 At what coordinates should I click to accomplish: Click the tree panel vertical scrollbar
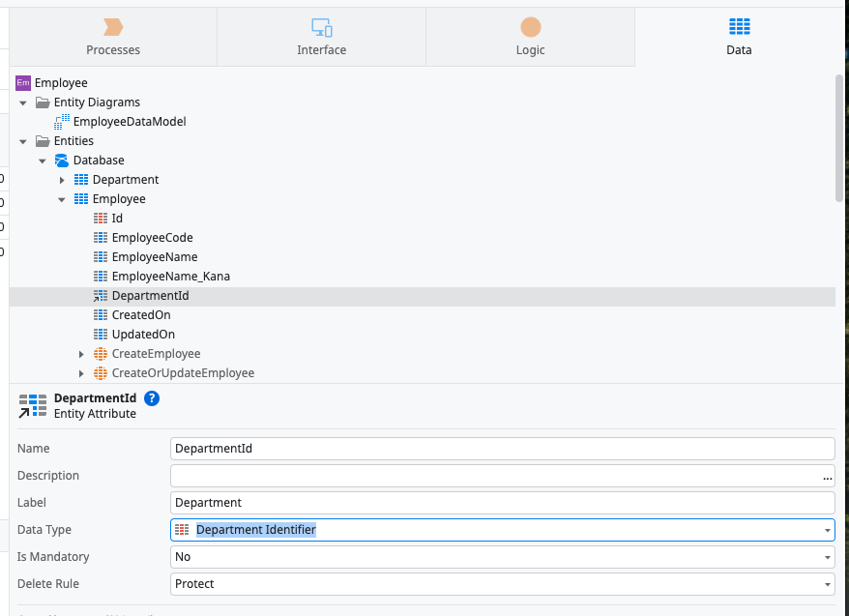(839, 138)
